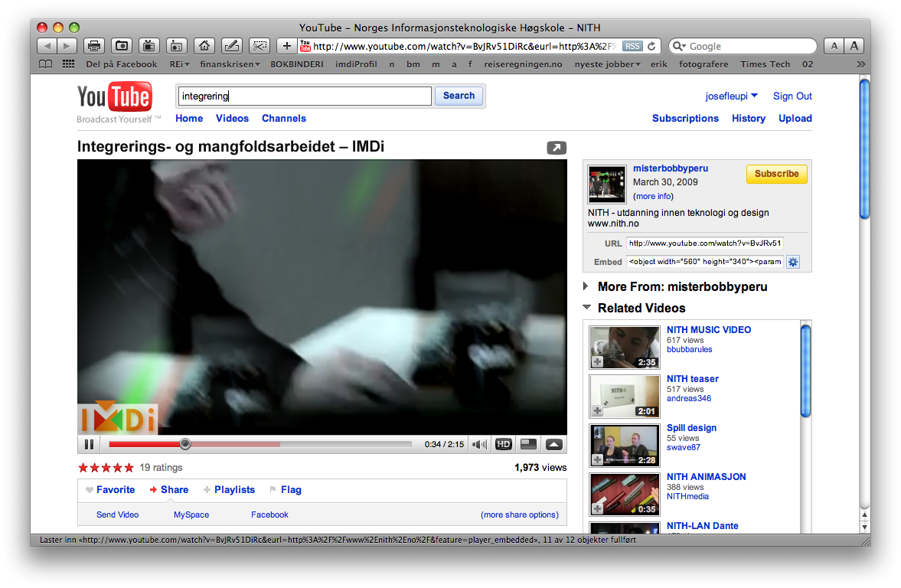Click the misterbobbyperu channel avatar
901x588 pixels.
(x=607, y=185)
